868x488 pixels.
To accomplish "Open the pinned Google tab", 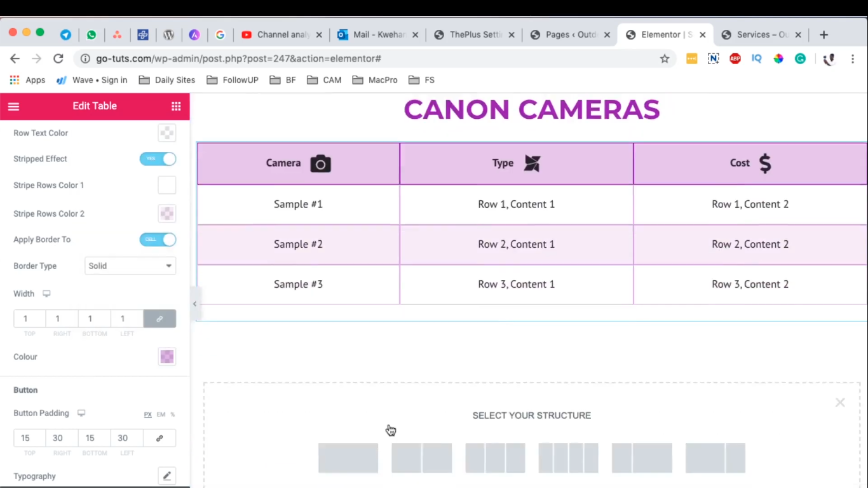I will (220, 35).
